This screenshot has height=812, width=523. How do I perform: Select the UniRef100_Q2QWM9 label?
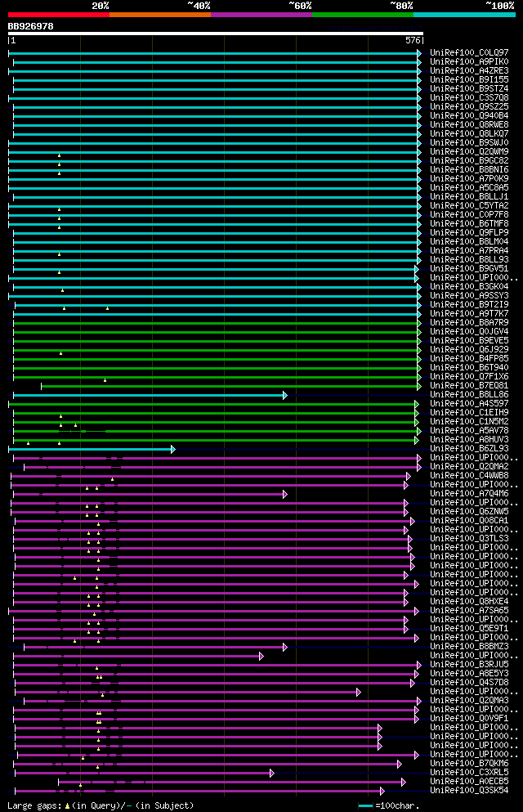(469, 152)
